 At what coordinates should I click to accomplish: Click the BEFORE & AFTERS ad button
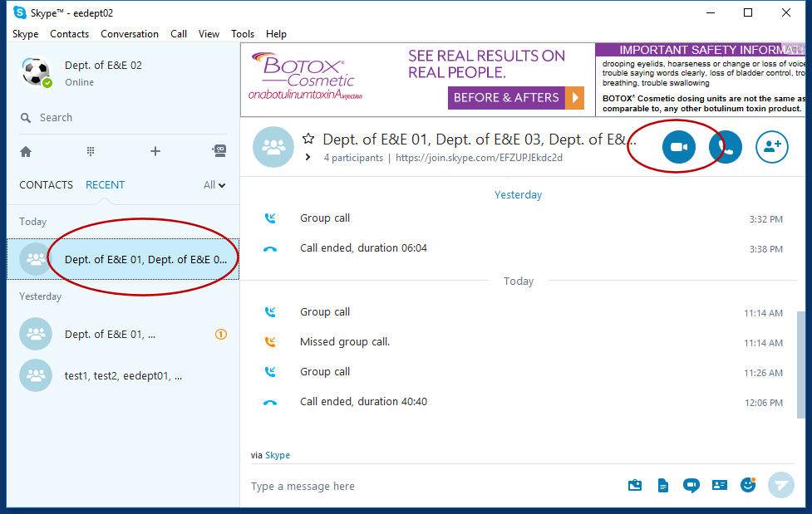click(x=515, y=97)
